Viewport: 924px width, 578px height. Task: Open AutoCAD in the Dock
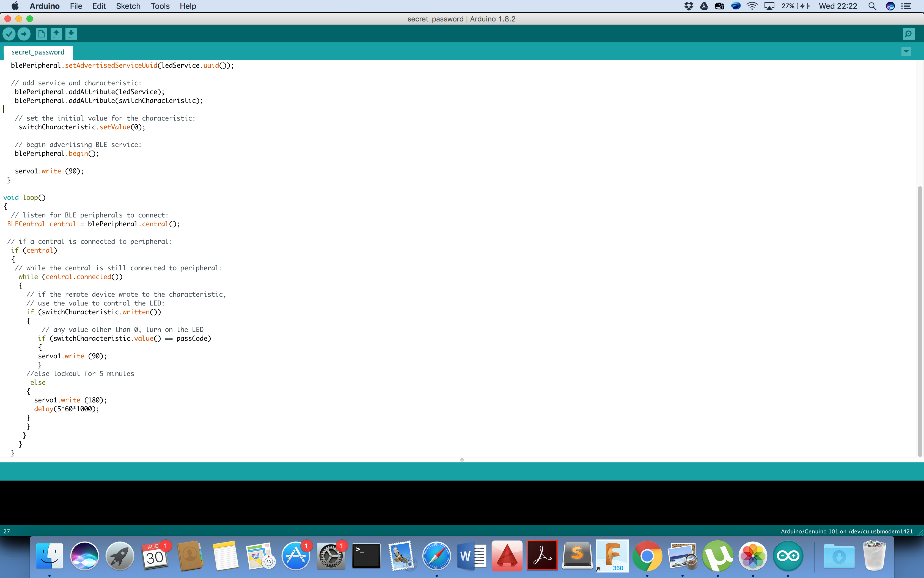point(507,556)
